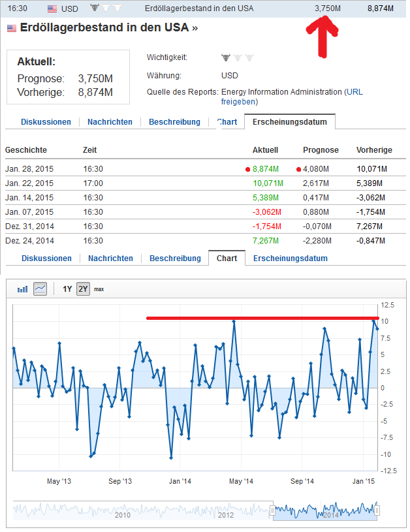Click forecast value -0,070M
410x532 pixels.
(x=317, y=227)
